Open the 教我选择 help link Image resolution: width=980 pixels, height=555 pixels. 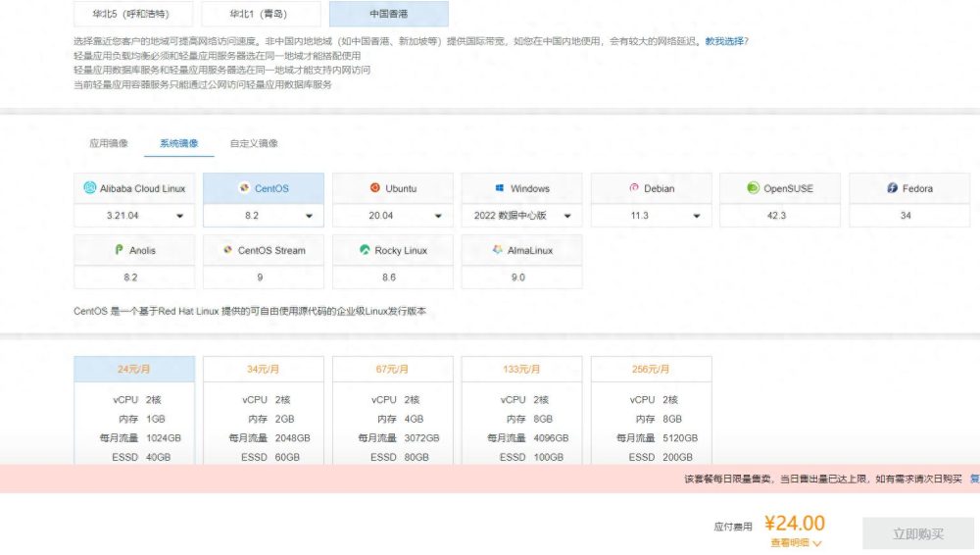click(726, 41)
